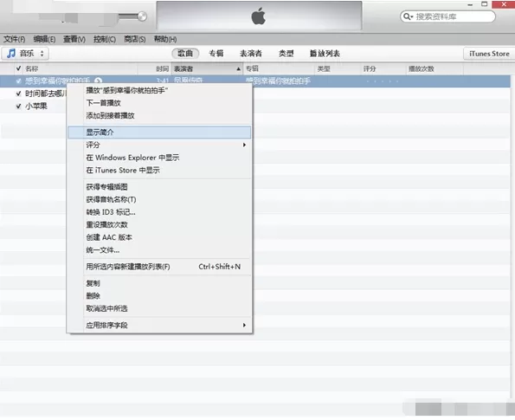Choose 下一首播放 in context menu
This screenshot has width=515, height=420.
tap(159, 103)
